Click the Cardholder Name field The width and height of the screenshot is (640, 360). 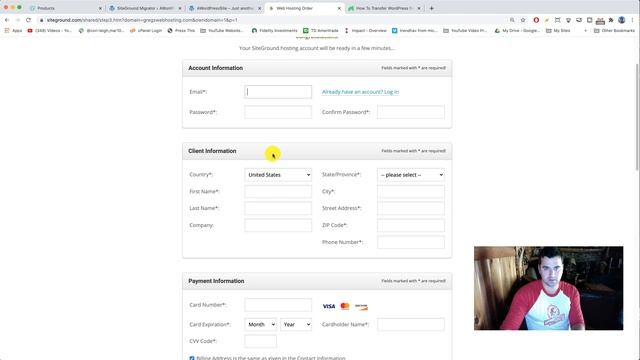click(411, 324)
